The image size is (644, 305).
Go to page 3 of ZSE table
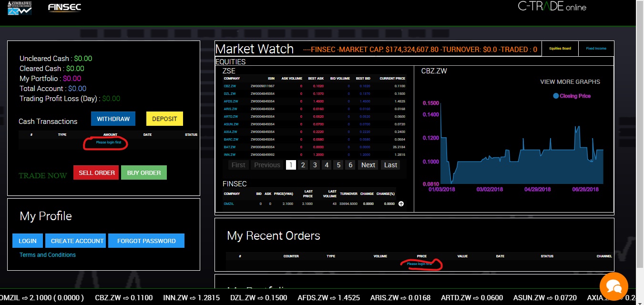pyautogui.click(x=315, y=165)
